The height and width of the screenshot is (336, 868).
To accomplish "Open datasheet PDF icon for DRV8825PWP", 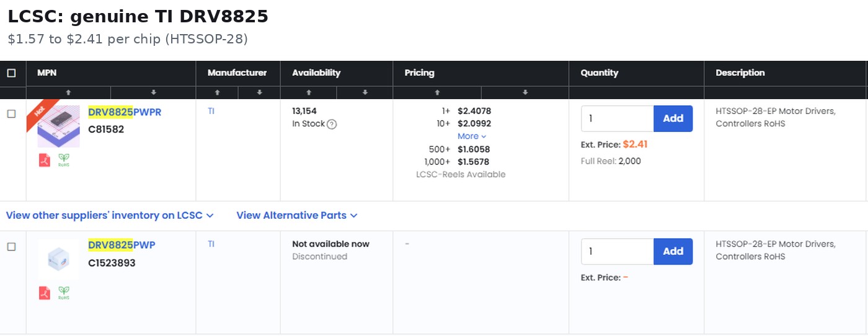I will point(45,293).
